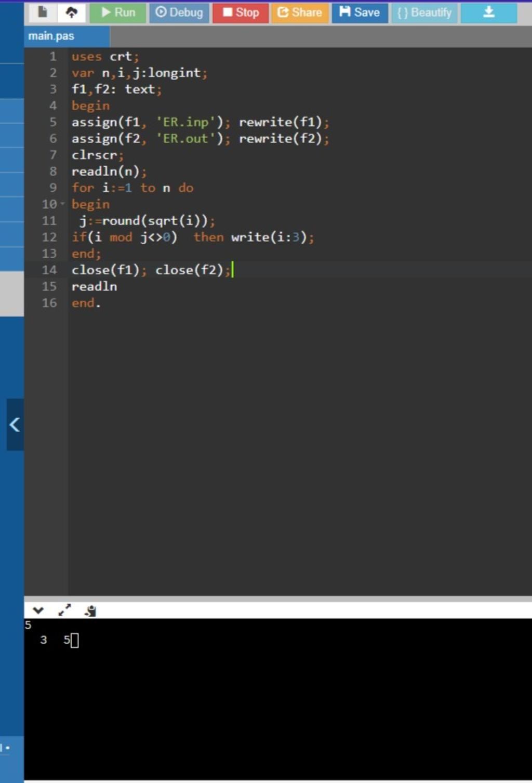The height and width of the screenshot is (783, 532).
Task: Run the Pascal program
Action: [x=118, y=12]
